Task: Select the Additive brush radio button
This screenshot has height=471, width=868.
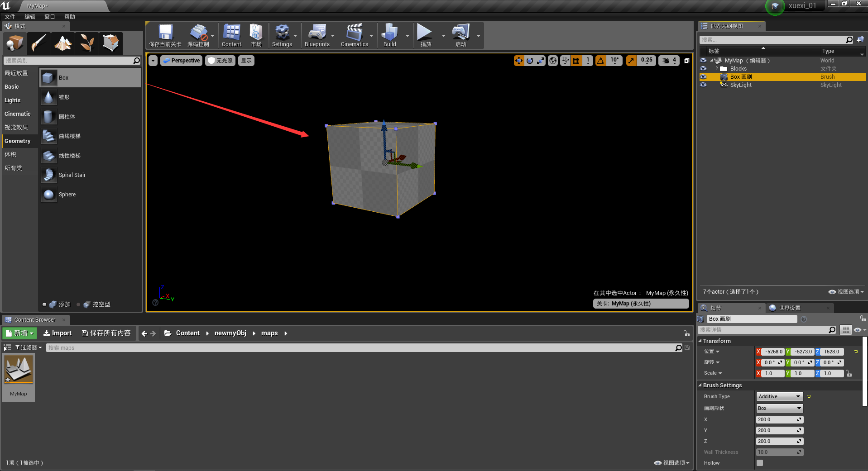Action: [44, 304]
